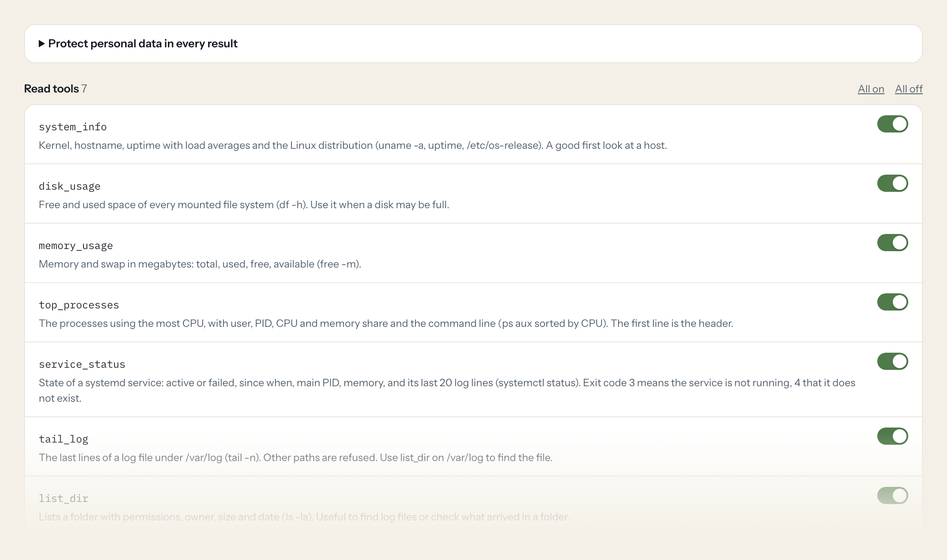Select the memory_usage tool name
This screenshot has width=947, height=560.
(76, 246)
